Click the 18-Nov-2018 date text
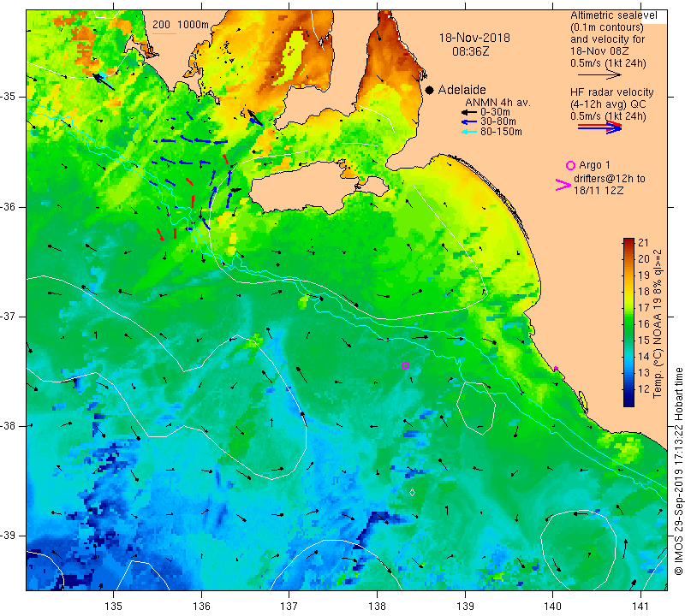 pos(474,38)
